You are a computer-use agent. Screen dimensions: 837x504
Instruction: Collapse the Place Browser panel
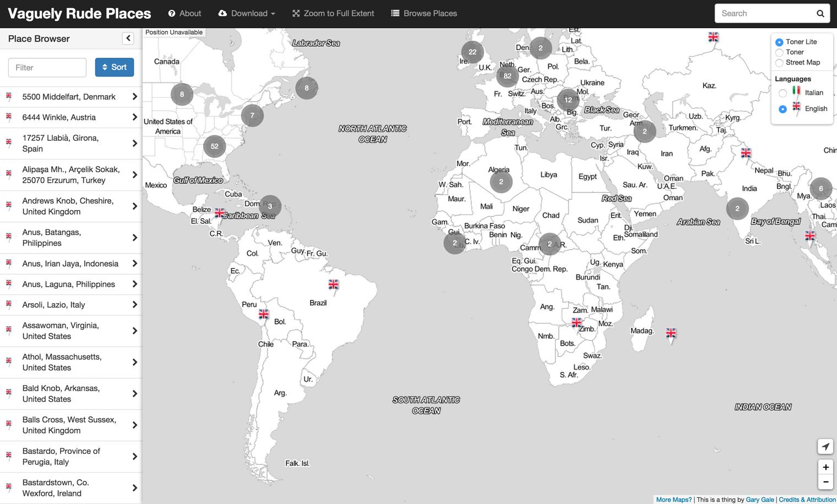pyautogui.click(x=128, y=38)
